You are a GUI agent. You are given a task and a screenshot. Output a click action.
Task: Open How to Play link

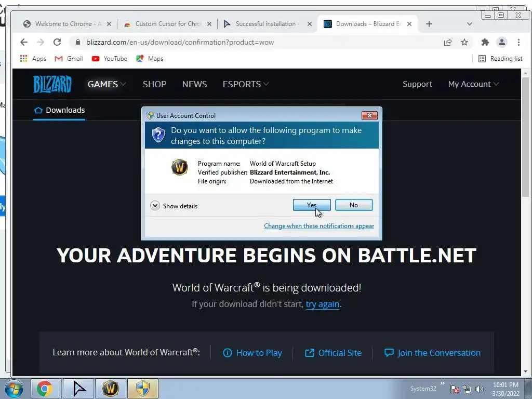[x=252, y=353]
